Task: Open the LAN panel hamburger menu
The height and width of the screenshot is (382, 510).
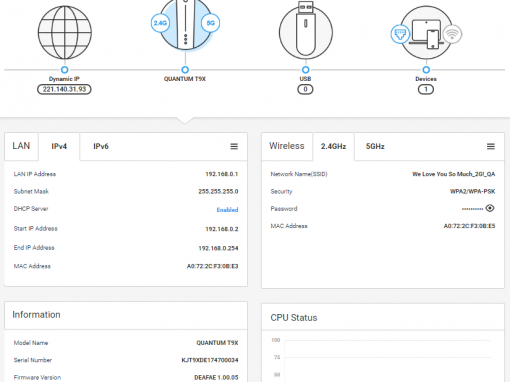Action: click(234, 146)
